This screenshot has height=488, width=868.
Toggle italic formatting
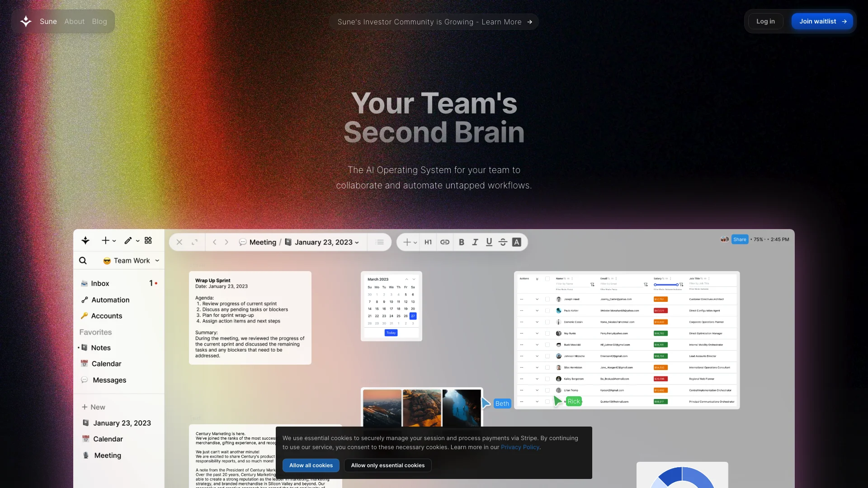[475, 242]
